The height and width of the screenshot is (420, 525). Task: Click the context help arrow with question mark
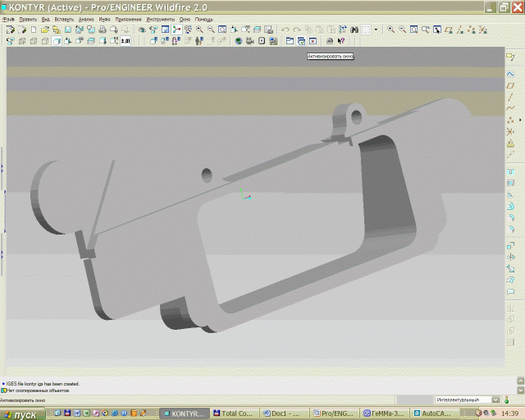[341, 41]
